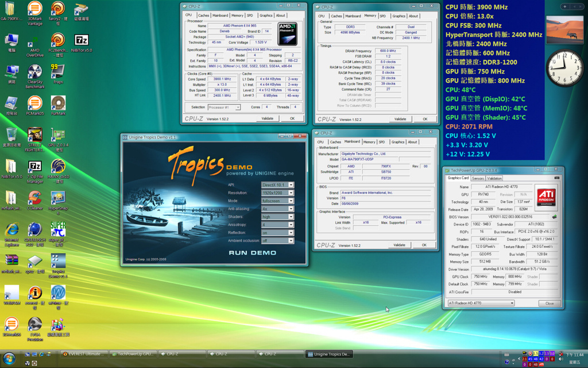This screenshot has height=368, width=588.
Task: Open the PCMark05 desktop shortcut
Action: (34, 106)
